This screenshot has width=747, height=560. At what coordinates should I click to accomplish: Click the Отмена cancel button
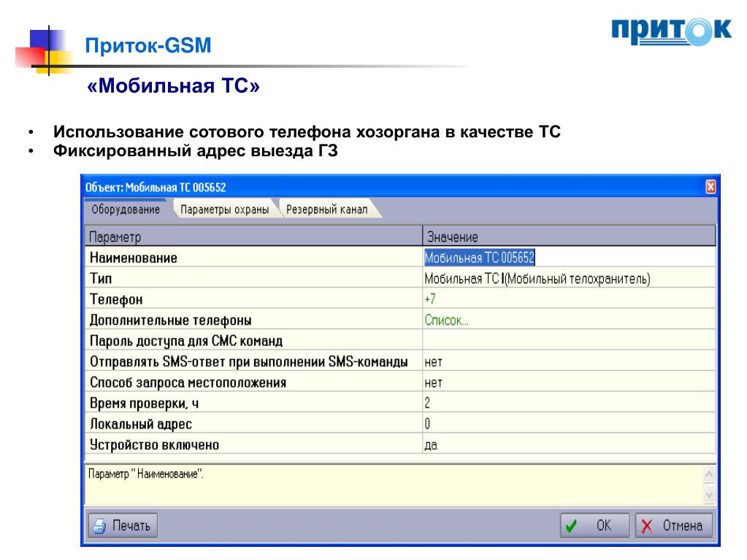674,526
